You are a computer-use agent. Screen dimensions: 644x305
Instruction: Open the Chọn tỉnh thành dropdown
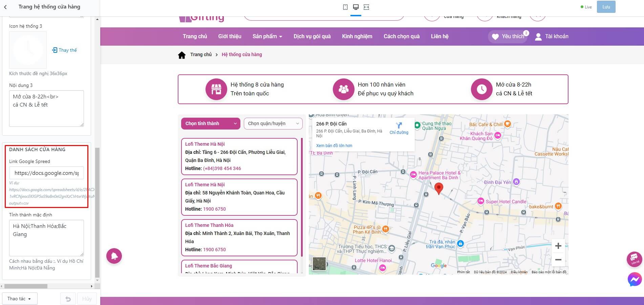point(211,123)
